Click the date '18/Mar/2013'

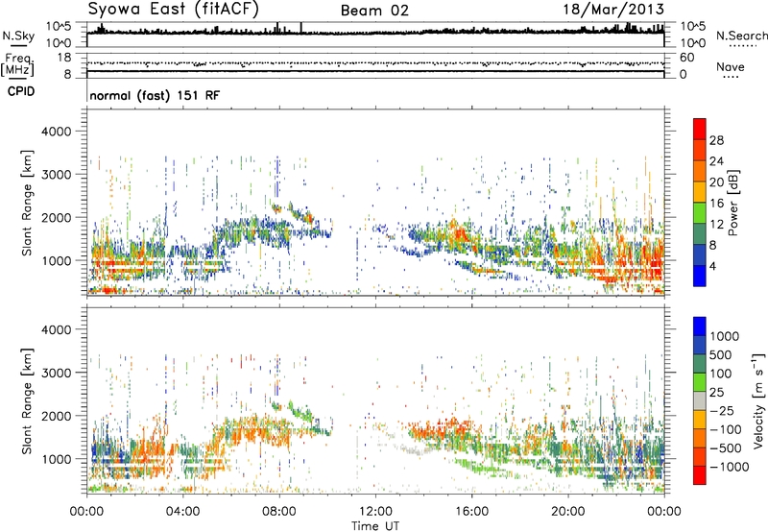click(613, 10)
